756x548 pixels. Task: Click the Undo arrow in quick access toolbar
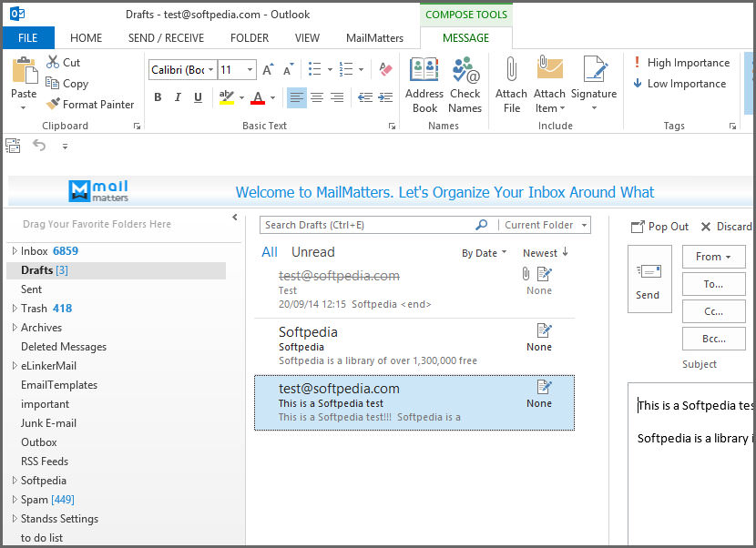(x=39, y=145)
